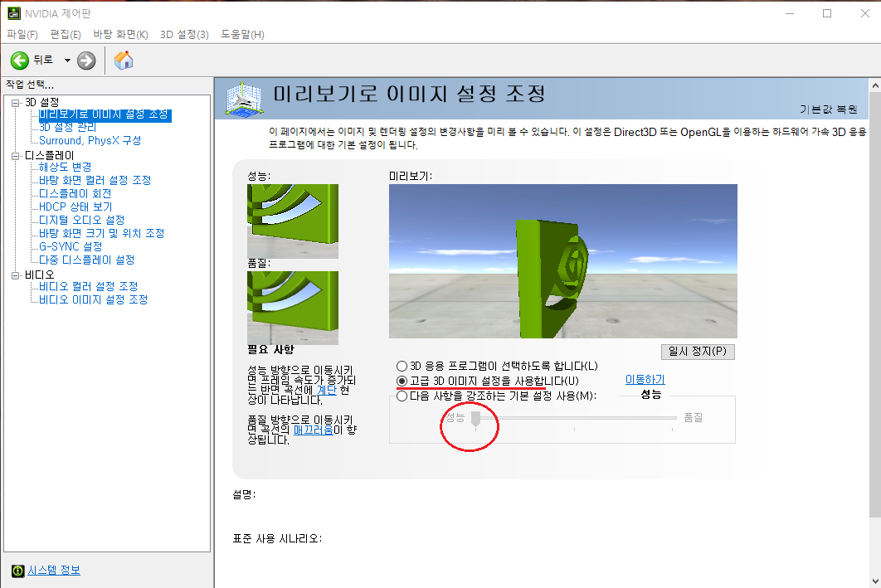The width and height of the screenshot is (881, 588).
Task: Select 미리보기로 이미지 설정 조정 tree item
Action: click(x=105, y=114)
